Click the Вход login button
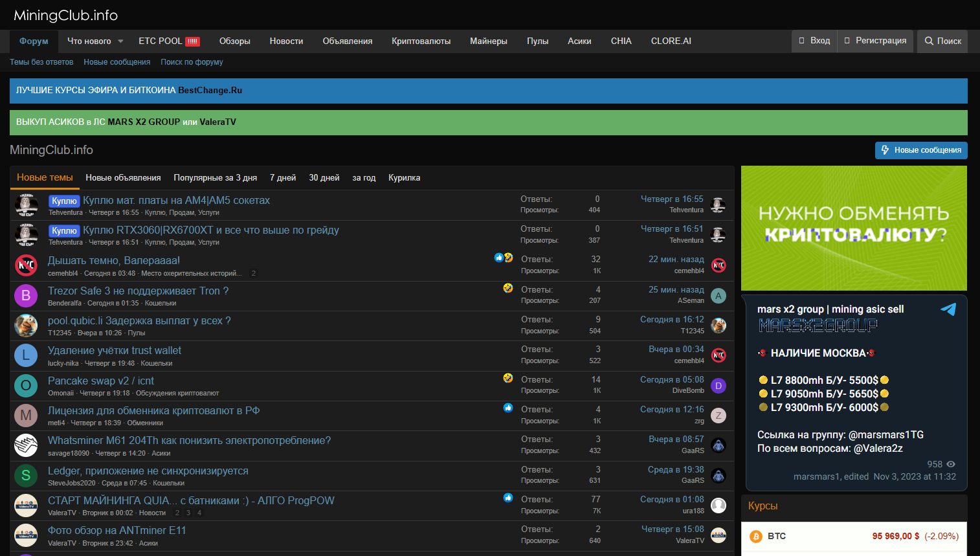980x556 pixels. click(x=814, y=41)
